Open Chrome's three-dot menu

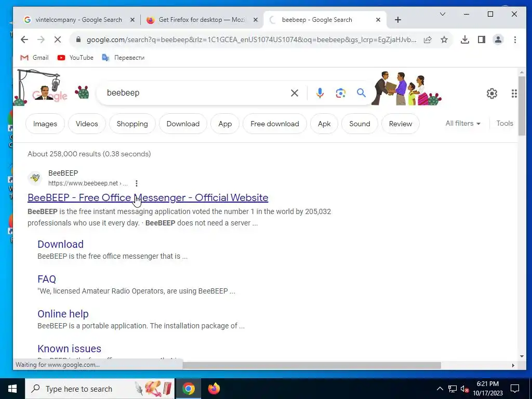click(515, 39)
